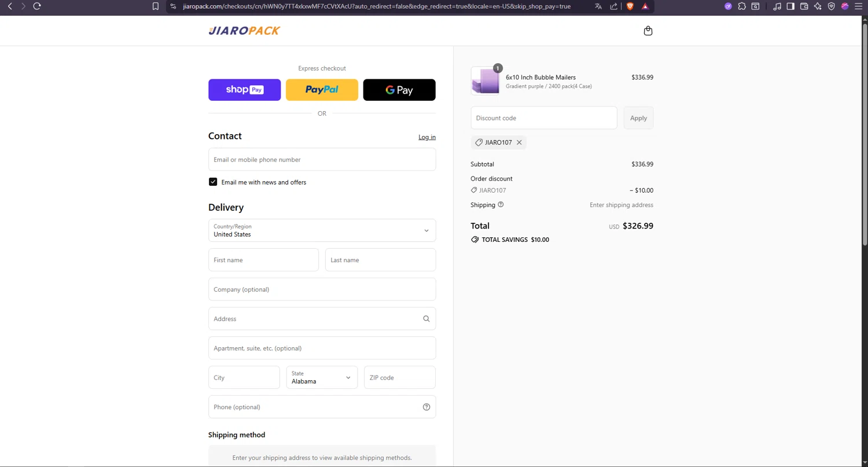
Task: Click the share page icon
Action: (x=614, y=6)
